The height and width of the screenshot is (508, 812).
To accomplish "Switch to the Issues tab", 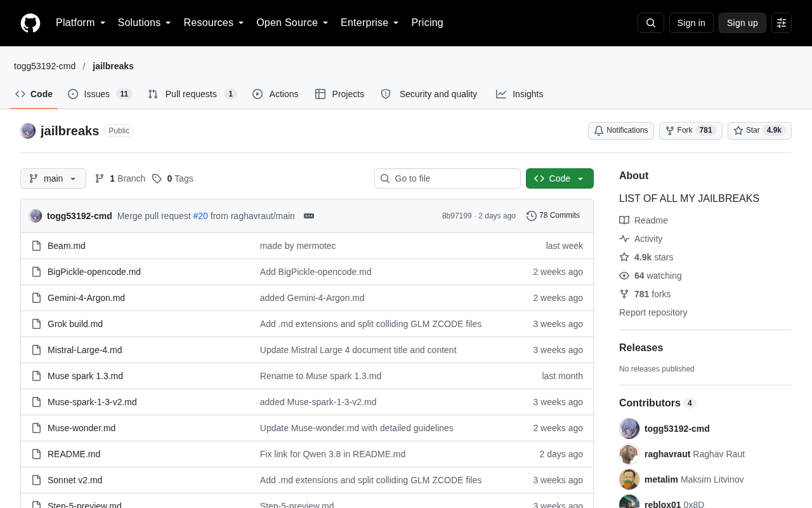I will (100, 94).
